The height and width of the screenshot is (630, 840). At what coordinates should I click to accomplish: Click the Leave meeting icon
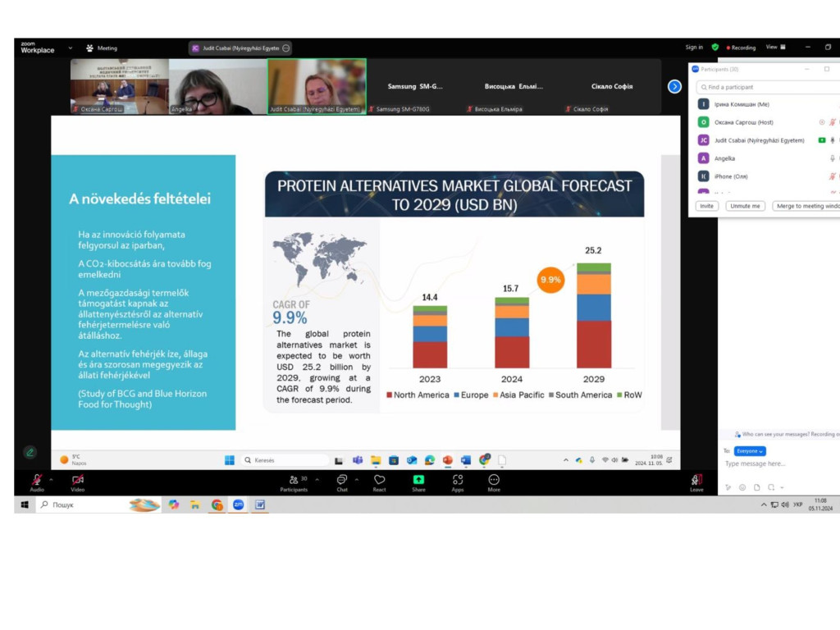(696, 480)
